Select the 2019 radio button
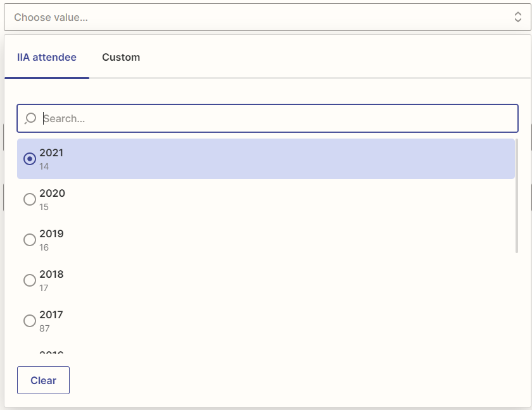The width and height of the screenshot is (532, 410). pos(30,240)
